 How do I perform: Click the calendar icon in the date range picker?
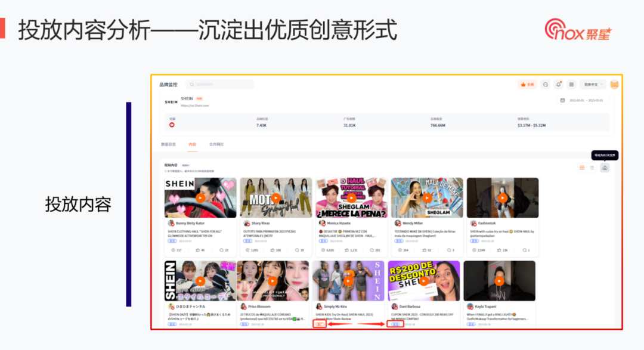tap(562, 100)
